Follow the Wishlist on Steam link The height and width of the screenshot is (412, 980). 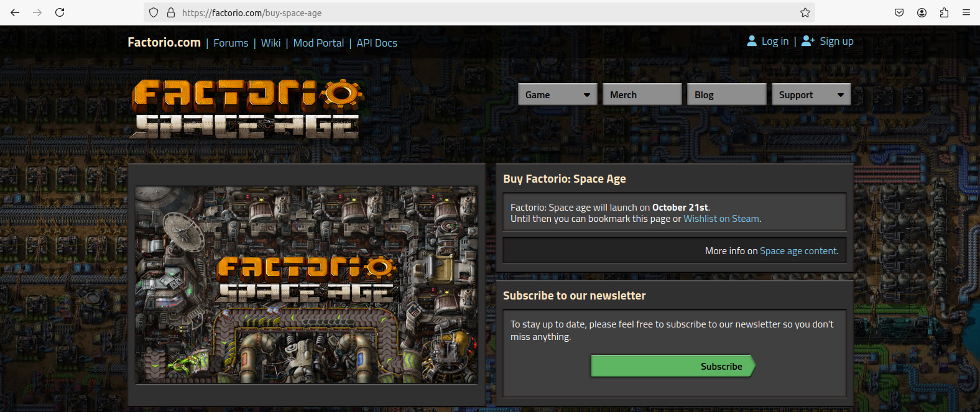tap(721, 219)
